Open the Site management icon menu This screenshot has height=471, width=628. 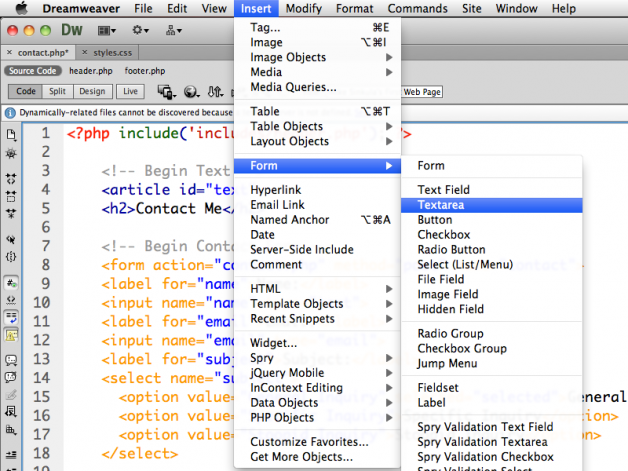(x=173, y=30)
